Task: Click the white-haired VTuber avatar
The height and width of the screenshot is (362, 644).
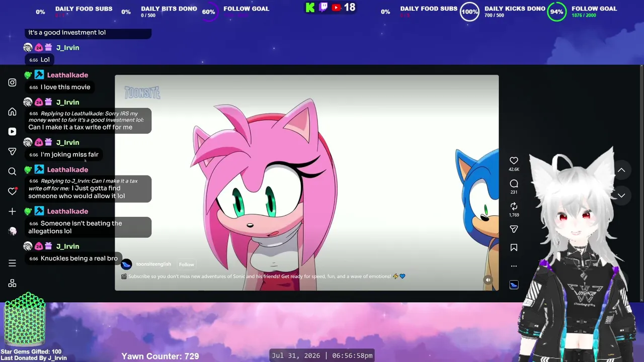Action: click(x=579, y=256)
